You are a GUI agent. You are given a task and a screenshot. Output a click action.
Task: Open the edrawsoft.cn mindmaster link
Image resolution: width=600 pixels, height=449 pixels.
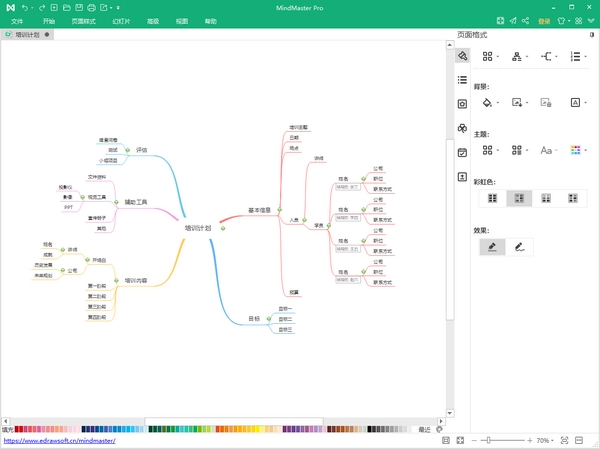click(x=60, y=440)
